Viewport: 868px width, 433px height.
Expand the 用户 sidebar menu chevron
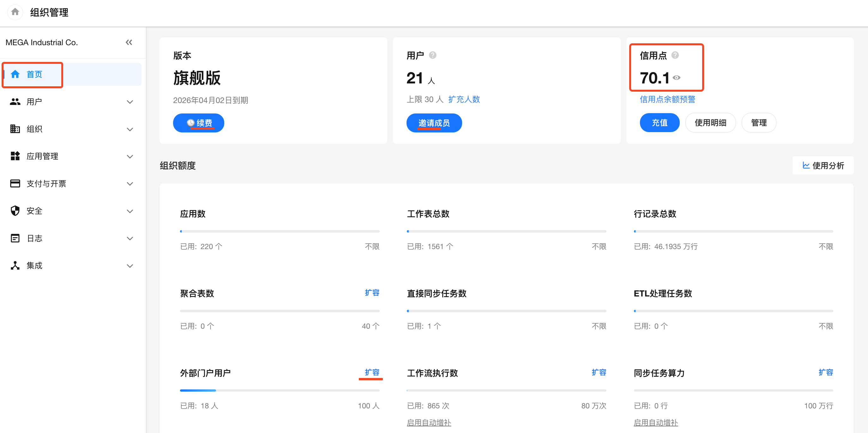[x=130, y=101]
